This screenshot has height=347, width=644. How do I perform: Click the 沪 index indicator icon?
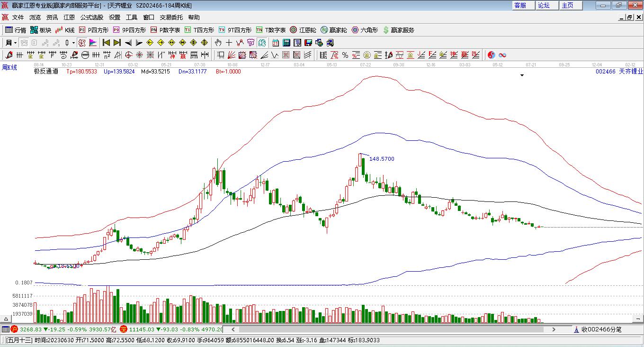pos(14,329)
